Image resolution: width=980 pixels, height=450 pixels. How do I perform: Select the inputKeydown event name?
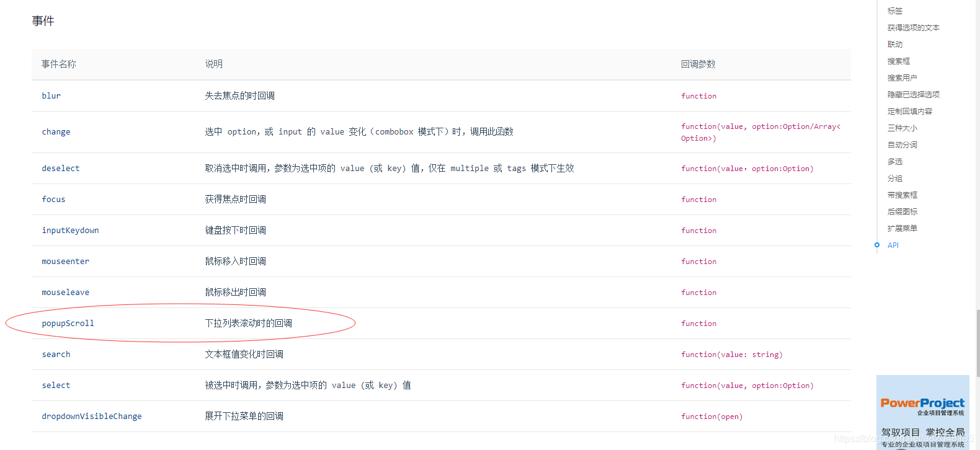click(x=70, y=231)
